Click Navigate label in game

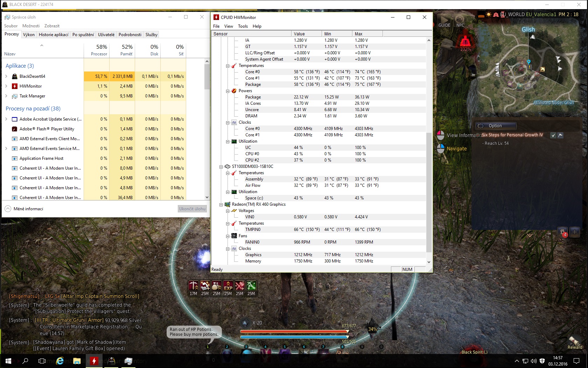(x=457, y=149)
